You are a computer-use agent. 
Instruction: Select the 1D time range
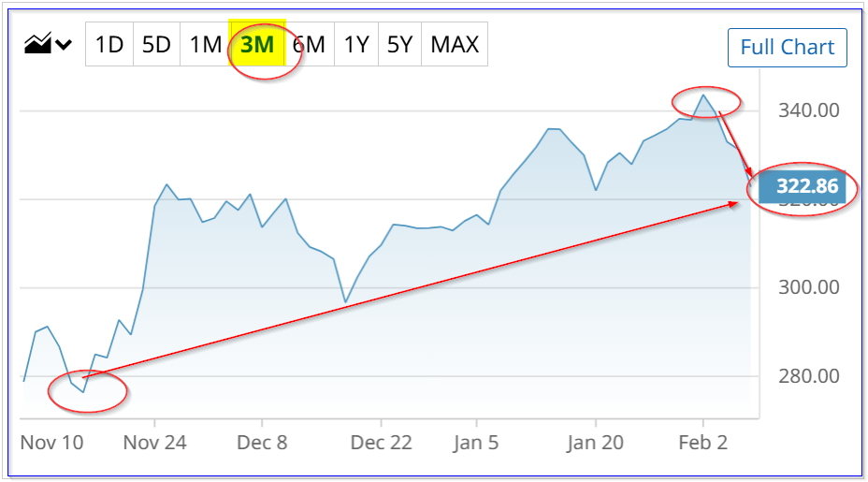(109, 44)
